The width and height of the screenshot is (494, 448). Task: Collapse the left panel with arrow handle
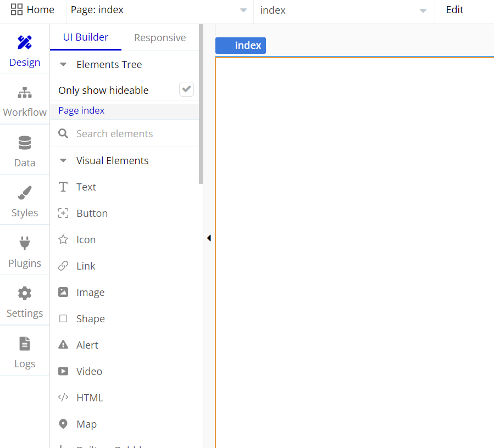click(x=209, y=238)
